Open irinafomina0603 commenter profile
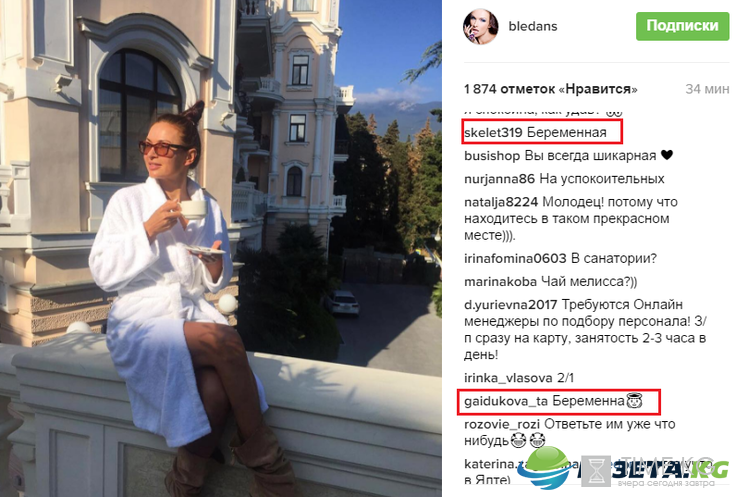The width and height of the screenshot is (736, 497). (515, 258)
